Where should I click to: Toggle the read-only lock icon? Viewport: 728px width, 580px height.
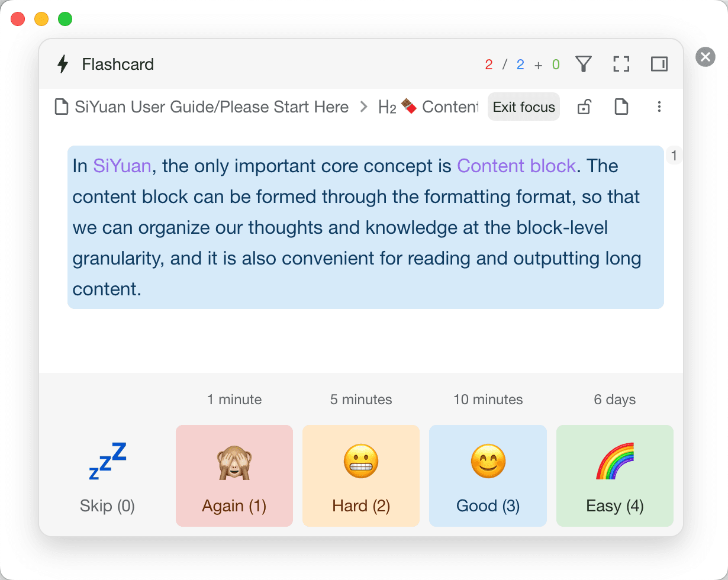coord(584,107)
